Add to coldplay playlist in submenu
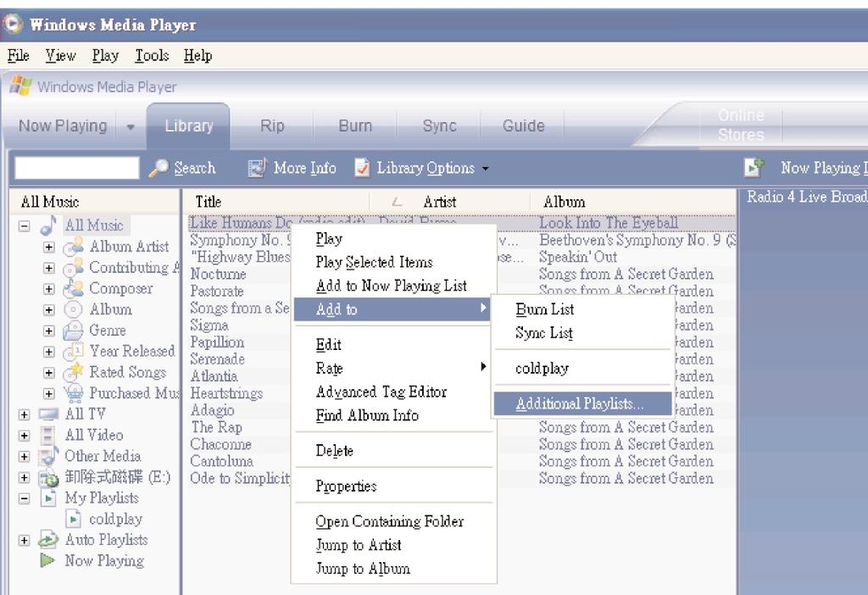The height and width of the screenshot is (595, 868). point(583,368)
